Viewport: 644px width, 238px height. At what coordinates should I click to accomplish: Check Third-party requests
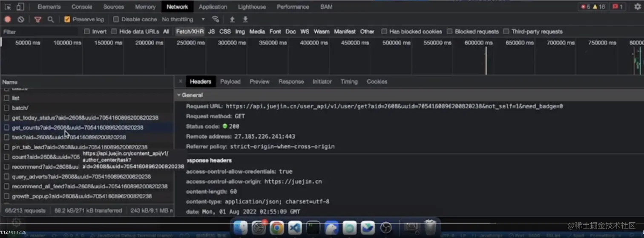click(x=506, y=32)
